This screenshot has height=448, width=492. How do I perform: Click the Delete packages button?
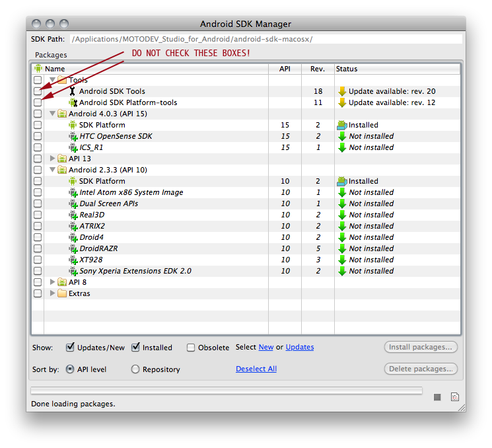[x=421, y=369]
